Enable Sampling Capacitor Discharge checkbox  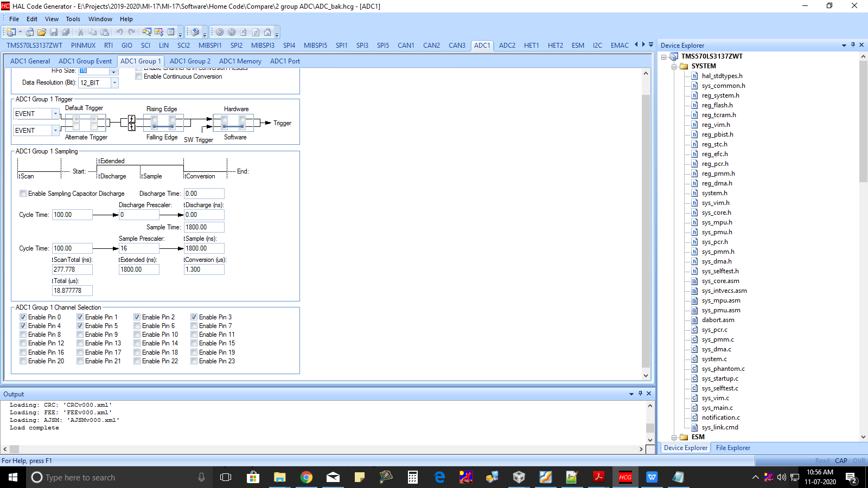[23, 194]
